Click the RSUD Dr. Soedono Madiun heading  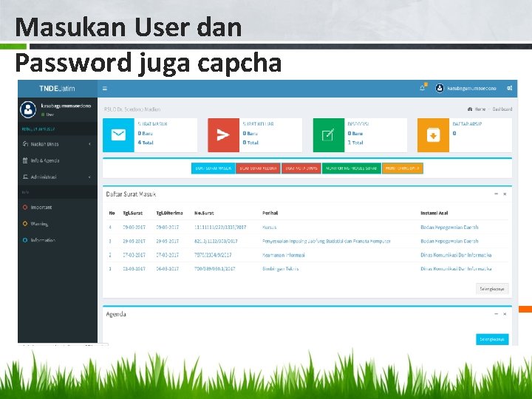pos(132,109)
